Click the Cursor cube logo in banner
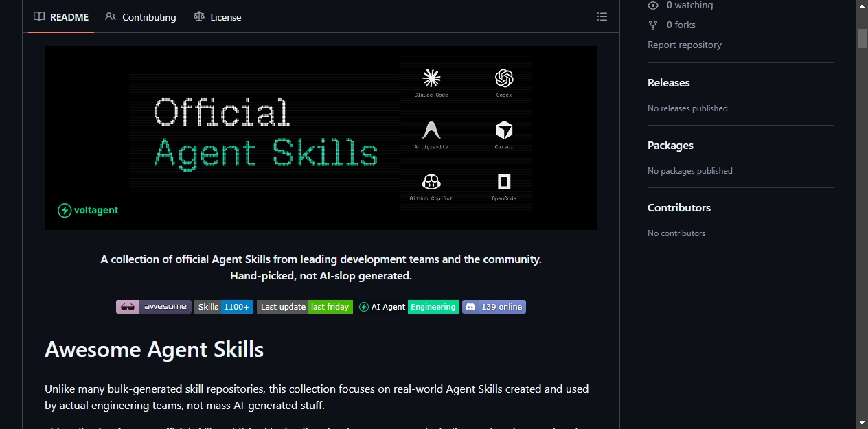The width and height of the screenshot is (868, 429). [x=504, y=130]
